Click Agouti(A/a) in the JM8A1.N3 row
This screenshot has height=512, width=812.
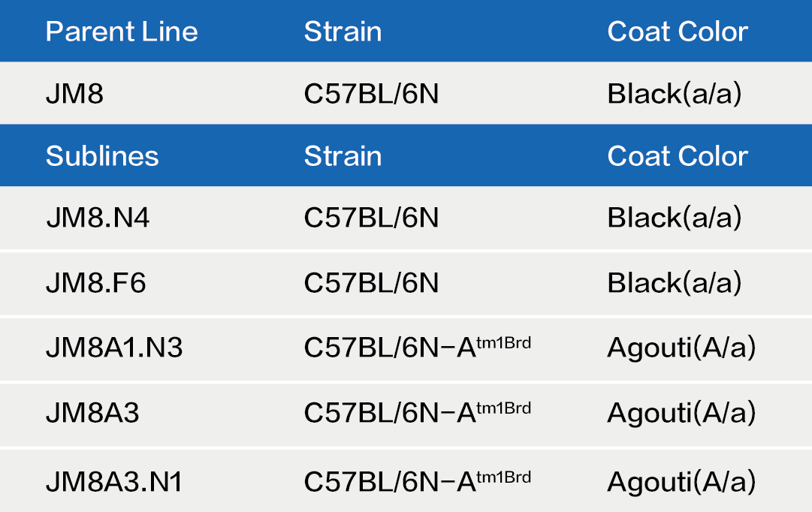coord(681,348)
